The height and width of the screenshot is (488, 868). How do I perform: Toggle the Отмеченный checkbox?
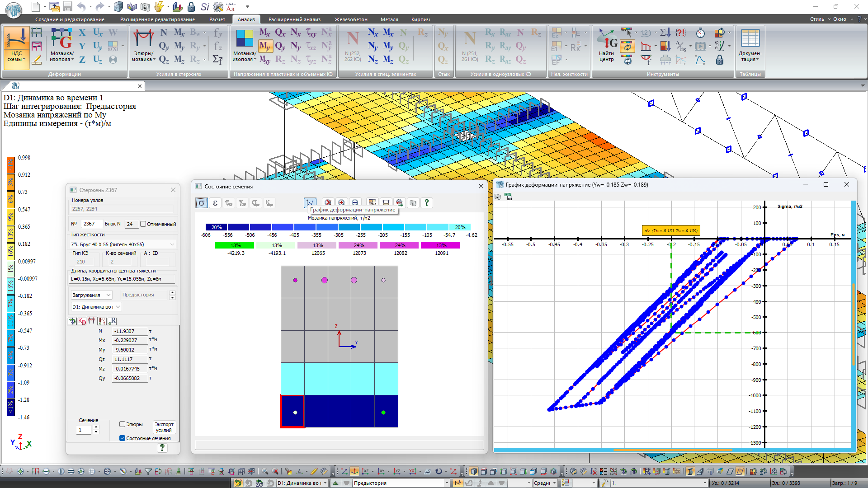tap(143, 224)
